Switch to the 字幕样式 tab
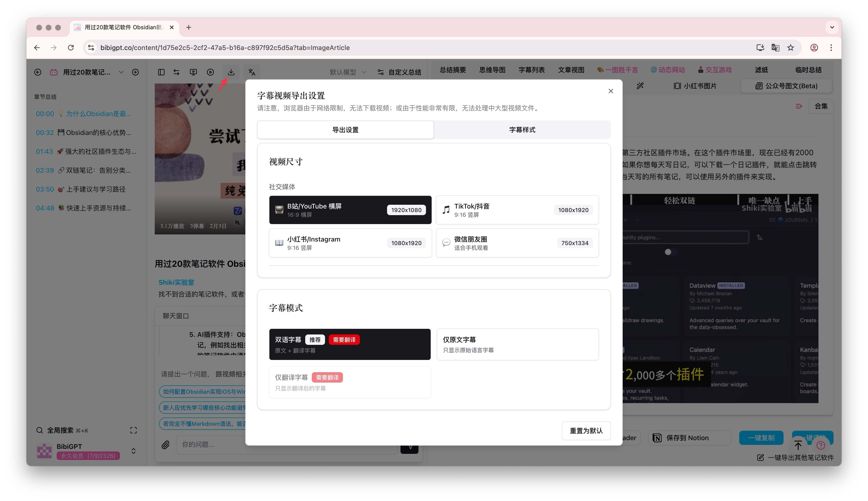The height and width of the screenshot is (501, 868). 522,130
